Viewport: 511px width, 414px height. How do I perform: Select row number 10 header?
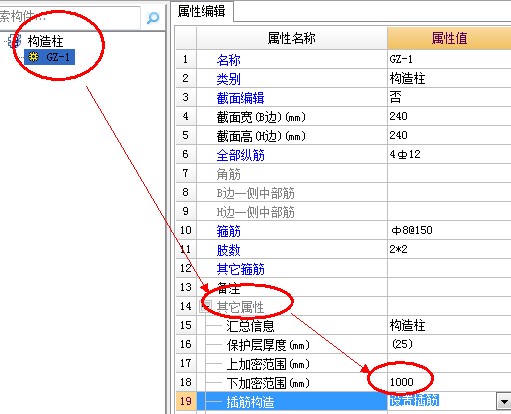point(186,230)
